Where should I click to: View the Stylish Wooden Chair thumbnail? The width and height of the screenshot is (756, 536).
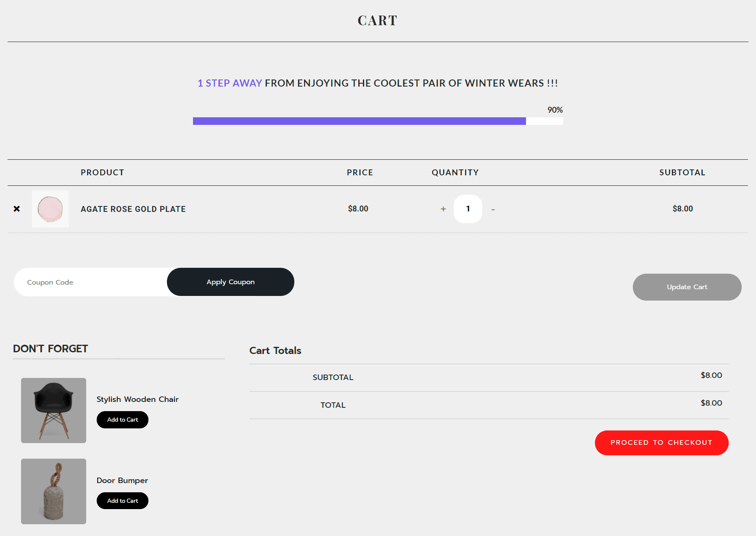coord(53,410)
